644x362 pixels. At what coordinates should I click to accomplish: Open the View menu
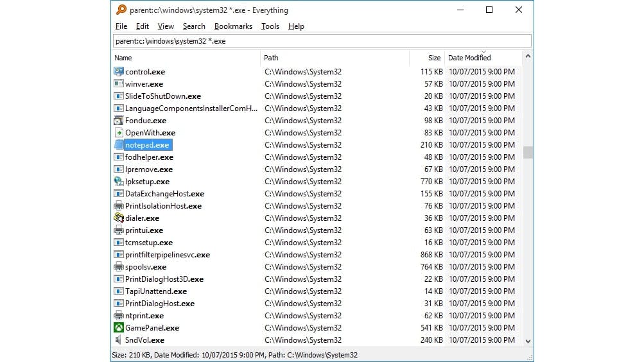pyautogui.click(x=166, y=26)
